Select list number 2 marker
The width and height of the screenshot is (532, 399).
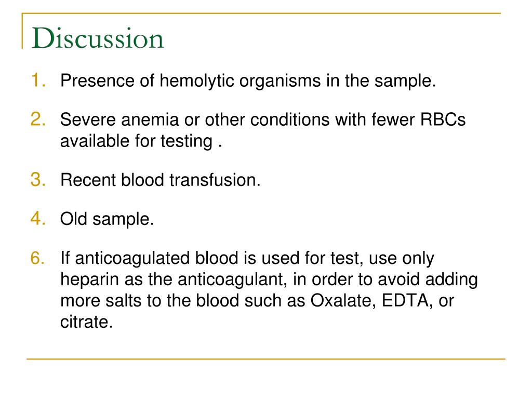[x=38, y=119]
